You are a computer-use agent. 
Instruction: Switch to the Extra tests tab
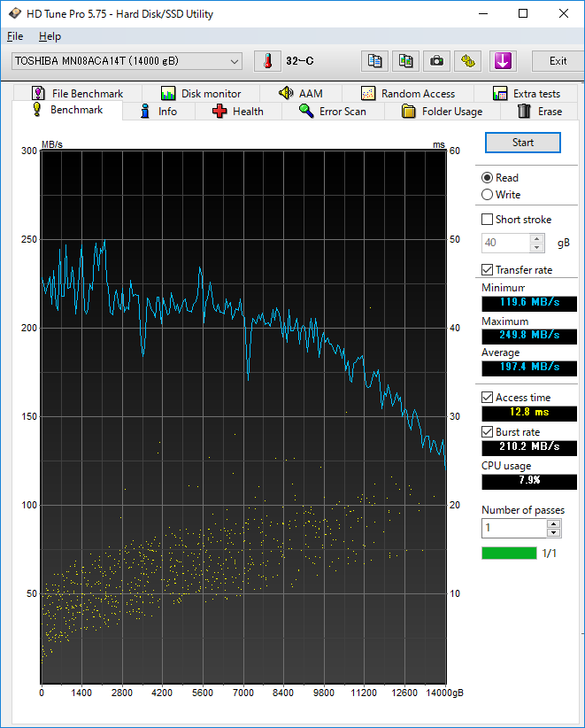(526, 93)
